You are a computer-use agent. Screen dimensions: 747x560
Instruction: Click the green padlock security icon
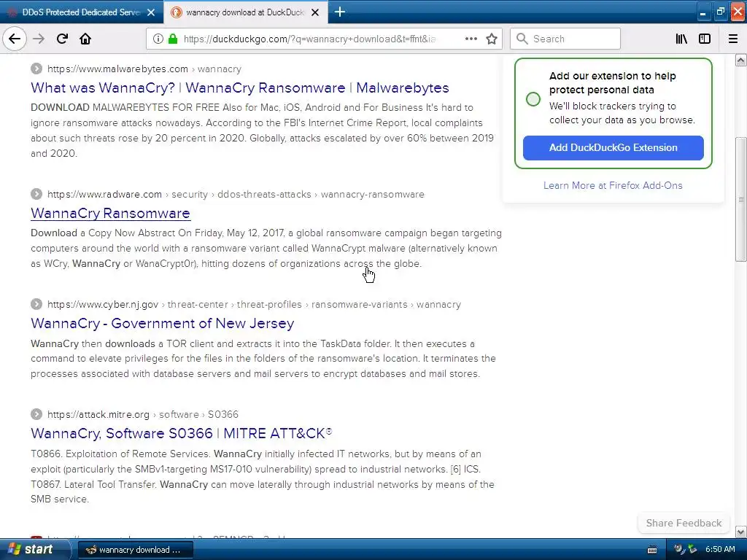173,39
